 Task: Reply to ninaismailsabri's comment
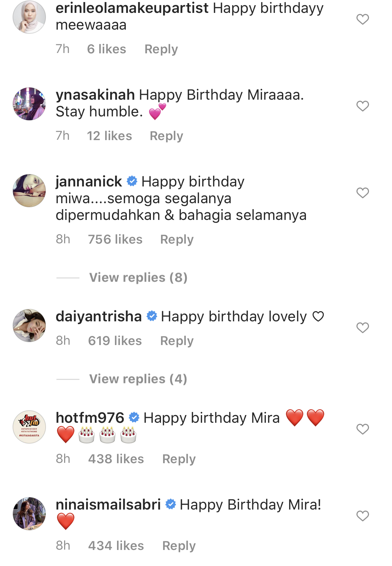tap(179, 546)
